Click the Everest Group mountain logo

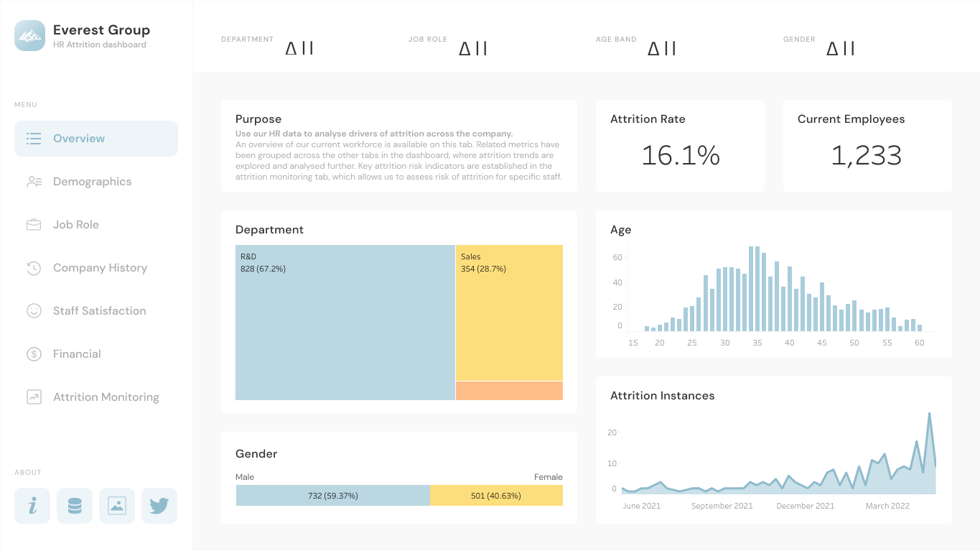(x=29, y=35)
